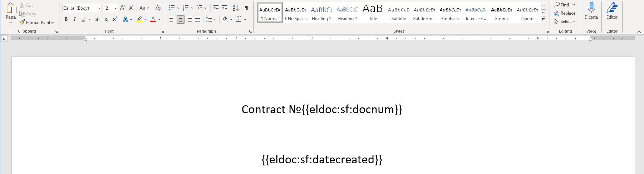This screenshot has width=644, height=174.
Task: Apply strikethrough formatting icon
Action: (97, 19)
